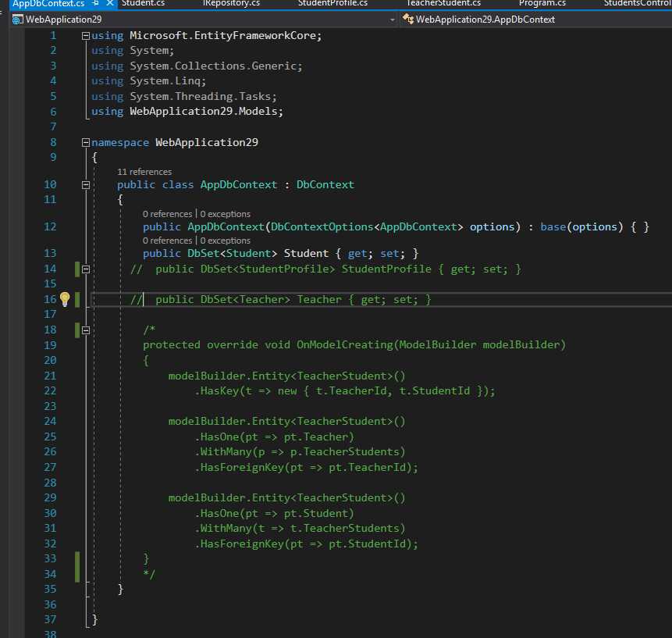Collapse the commented StudentProfile line region
672x638 pixels.
click(x=85, y=269)
